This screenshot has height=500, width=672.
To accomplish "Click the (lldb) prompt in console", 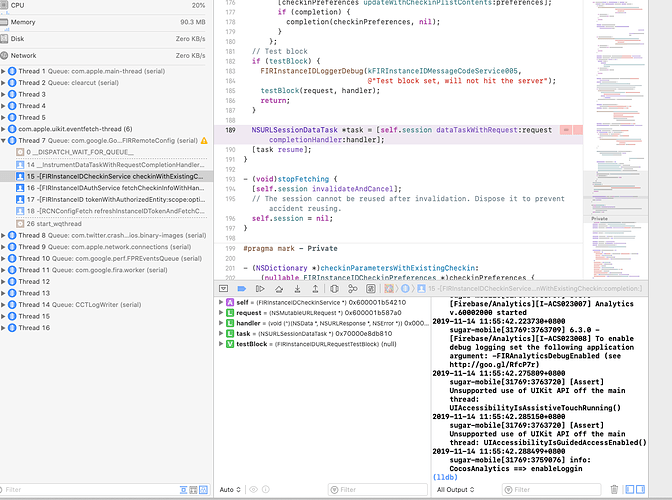I will pos(445,477).
